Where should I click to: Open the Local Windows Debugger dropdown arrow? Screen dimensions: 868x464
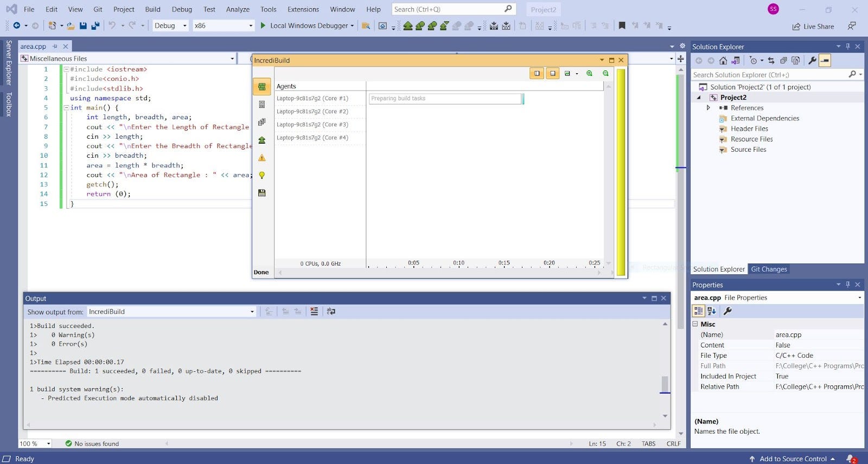point(352,25)
